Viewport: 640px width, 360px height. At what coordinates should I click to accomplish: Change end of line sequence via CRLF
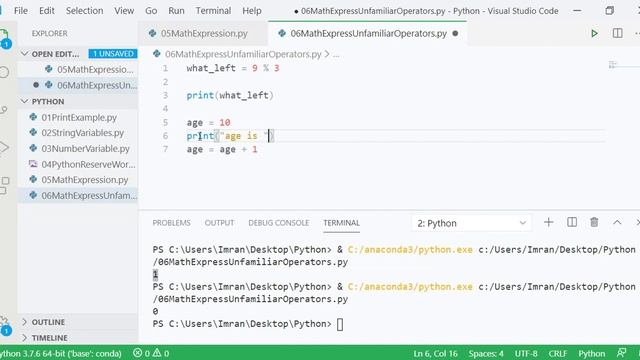(x=558, y=353)
